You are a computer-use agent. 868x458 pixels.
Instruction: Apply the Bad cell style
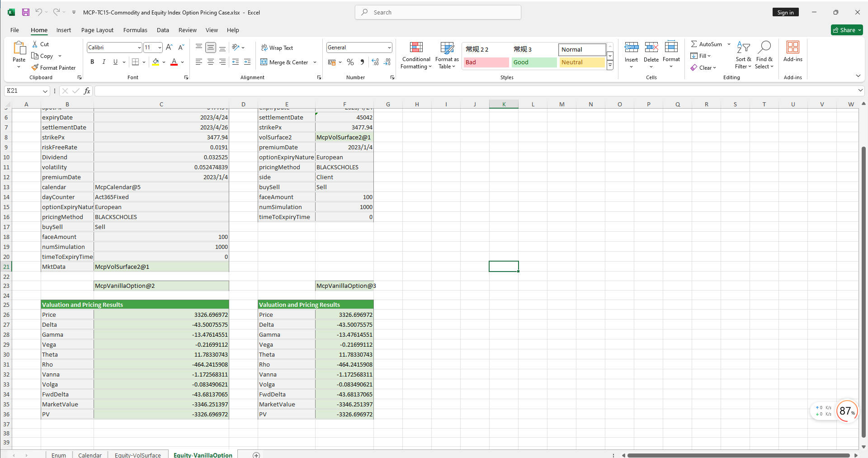click(486, 62)
